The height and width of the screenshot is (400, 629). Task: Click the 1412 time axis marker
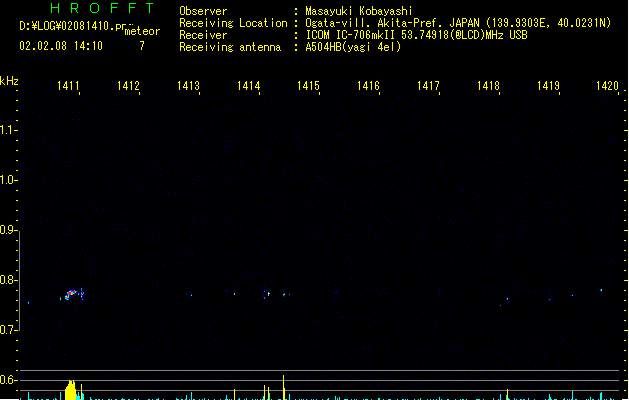[x=128, y=86]
